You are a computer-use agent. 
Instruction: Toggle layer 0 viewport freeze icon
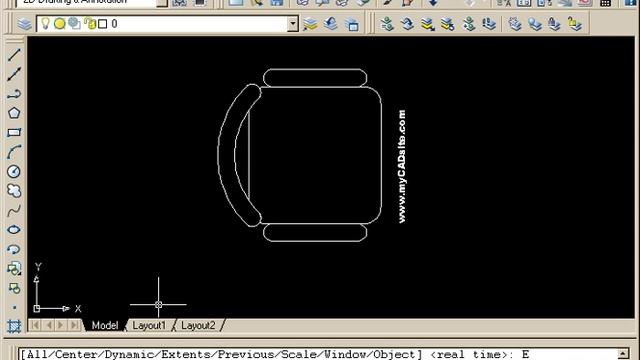point(74,24)
